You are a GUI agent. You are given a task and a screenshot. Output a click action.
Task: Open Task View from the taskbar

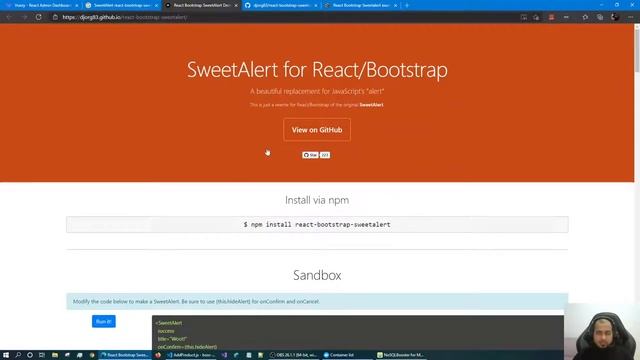point(42,355)
